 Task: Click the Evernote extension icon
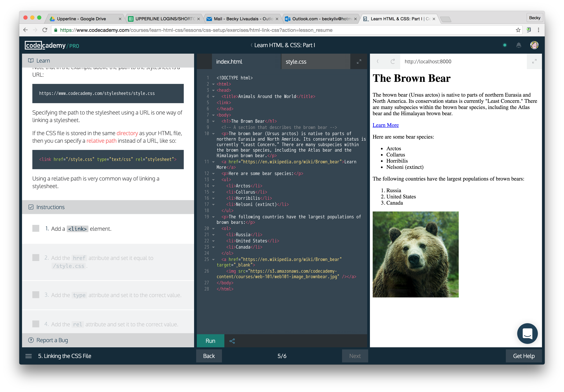529,30
